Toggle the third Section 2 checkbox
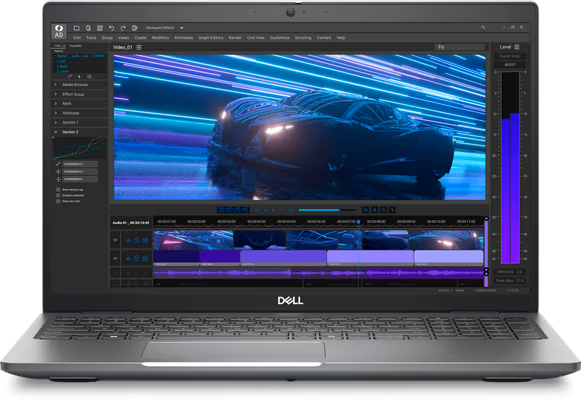The width and height of the screenshot is (581, 402). pyautogui.click(x=58, y=201)
